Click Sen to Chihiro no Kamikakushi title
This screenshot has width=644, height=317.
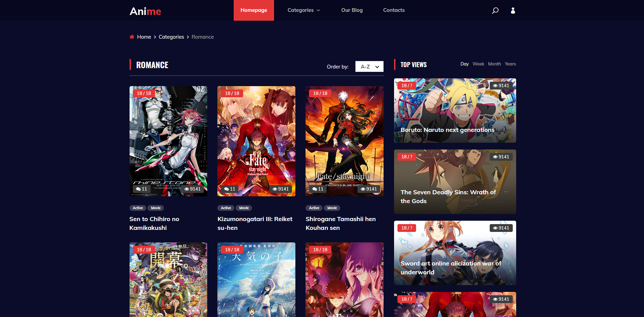[x=154, y=223]
